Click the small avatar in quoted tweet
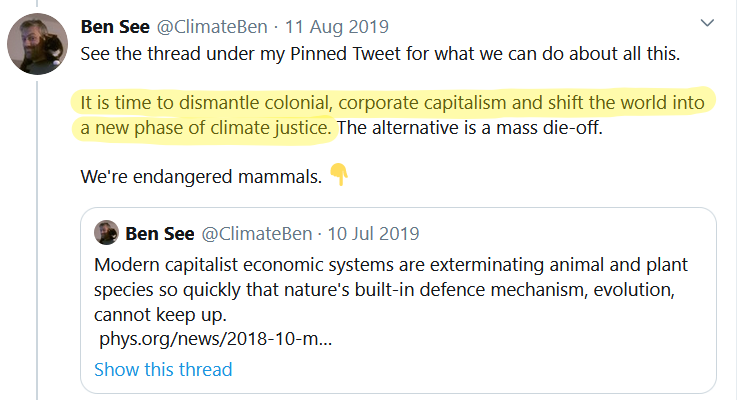This screenshot has height=400, width=744. point(106,233)
